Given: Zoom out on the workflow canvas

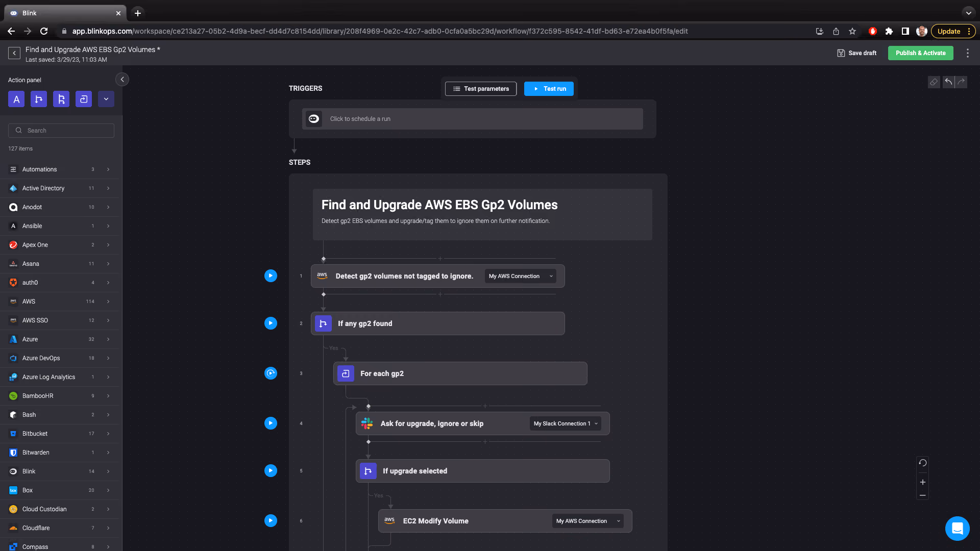Looking at the screenshot, I should pyautogui.click(x=922, y=495).
